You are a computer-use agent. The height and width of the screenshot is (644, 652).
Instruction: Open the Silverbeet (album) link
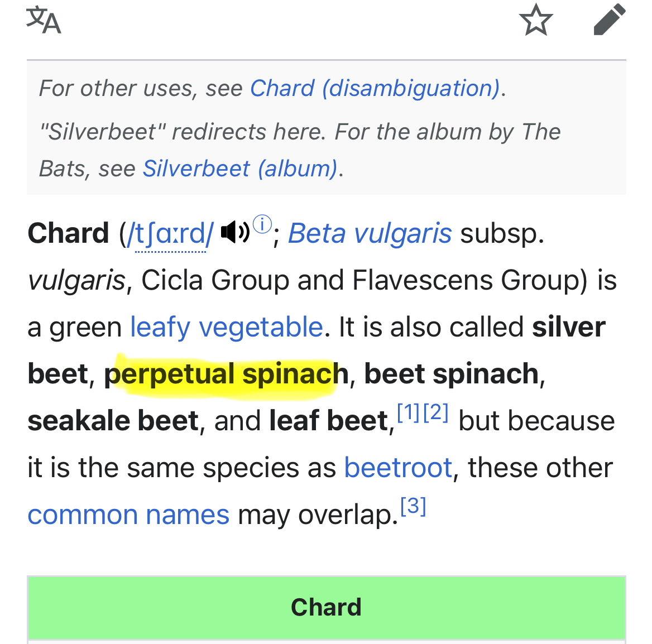240,169
